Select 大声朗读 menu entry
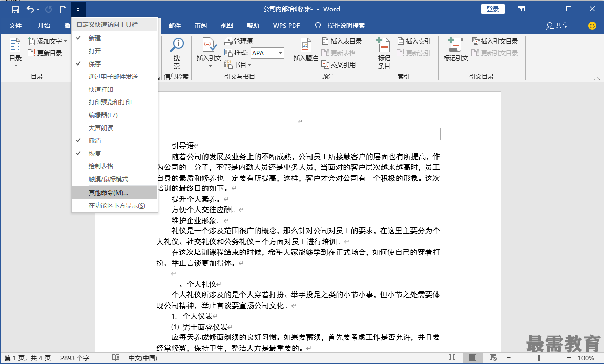Image resolution: width=604 pixels, height=364 pixels. (115, 128)
